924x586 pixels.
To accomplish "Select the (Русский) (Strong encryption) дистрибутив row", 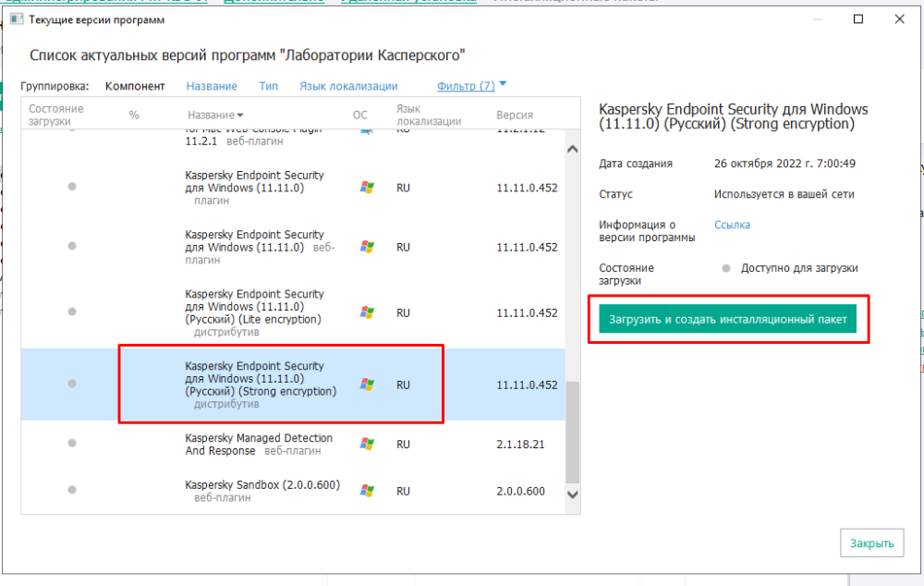I will tap(293, 385).
